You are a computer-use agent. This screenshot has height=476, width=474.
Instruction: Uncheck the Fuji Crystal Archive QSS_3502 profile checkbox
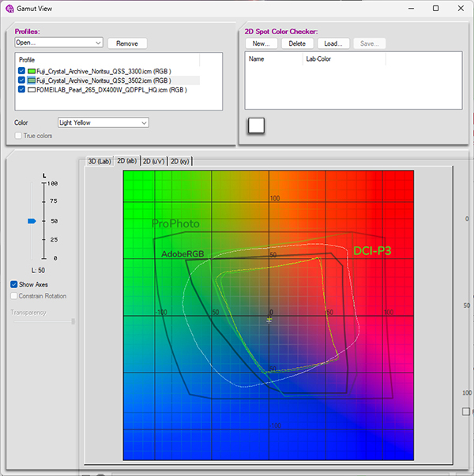[x=21, y=81]
